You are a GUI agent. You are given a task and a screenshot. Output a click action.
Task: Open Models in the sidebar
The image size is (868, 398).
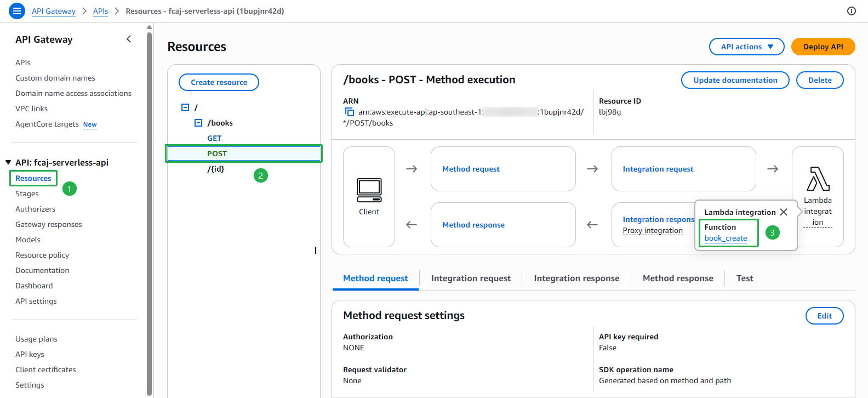point(28,240)
